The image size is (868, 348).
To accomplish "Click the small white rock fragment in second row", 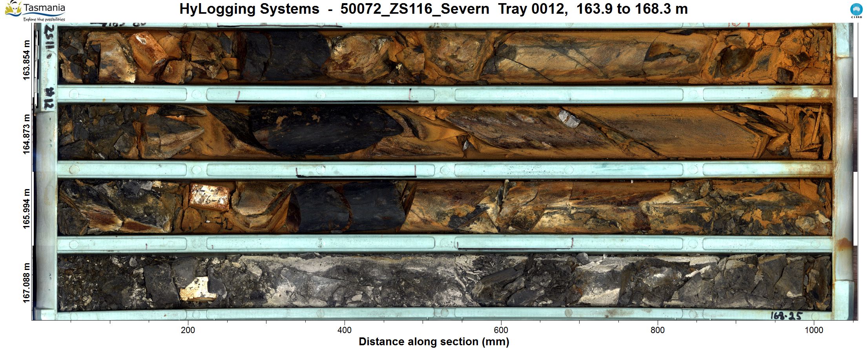I will click(x=569, y=119).
